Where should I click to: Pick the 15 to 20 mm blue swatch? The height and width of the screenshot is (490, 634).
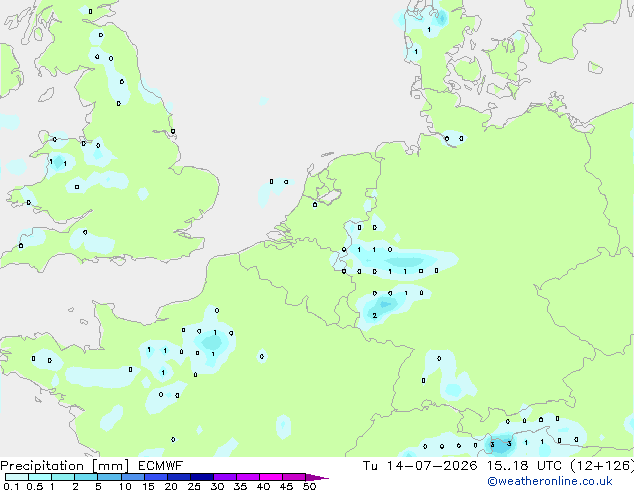click(156, 477)
